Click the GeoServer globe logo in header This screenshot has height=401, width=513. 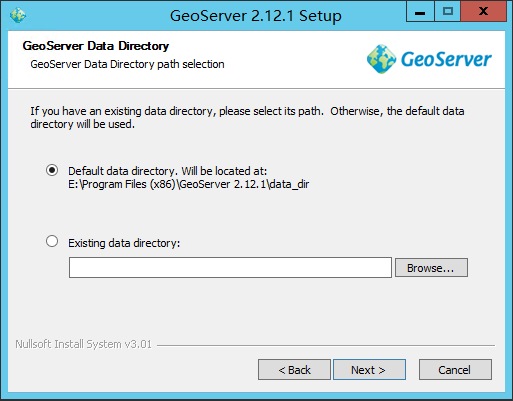382,59
